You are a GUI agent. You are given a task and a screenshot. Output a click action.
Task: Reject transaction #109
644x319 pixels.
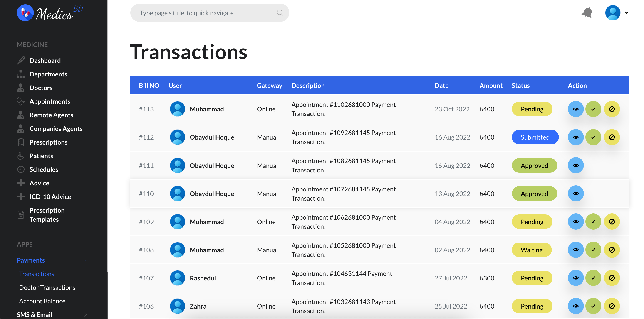coord(612,222)
